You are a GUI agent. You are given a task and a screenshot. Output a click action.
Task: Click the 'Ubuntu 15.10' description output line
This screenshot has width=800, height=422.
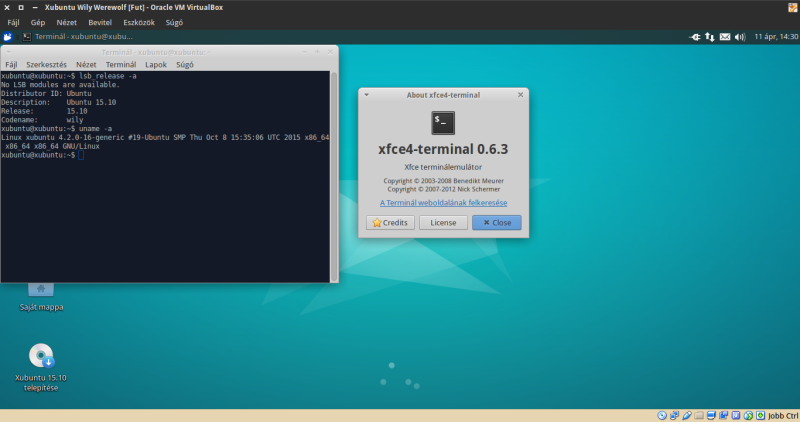click(59, 102)
